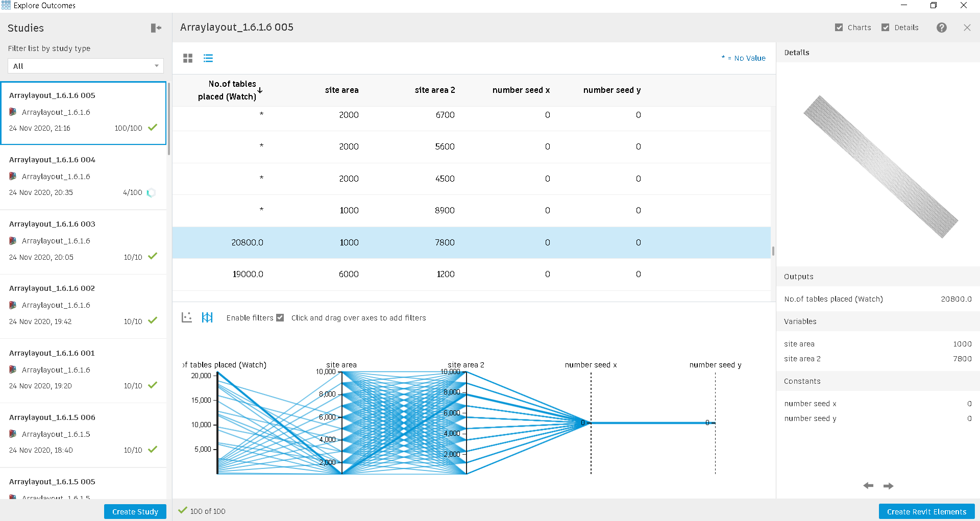Click Create Revit Elements
The width and height of the screenshot is (980, 521).
[x=926, y=511]
